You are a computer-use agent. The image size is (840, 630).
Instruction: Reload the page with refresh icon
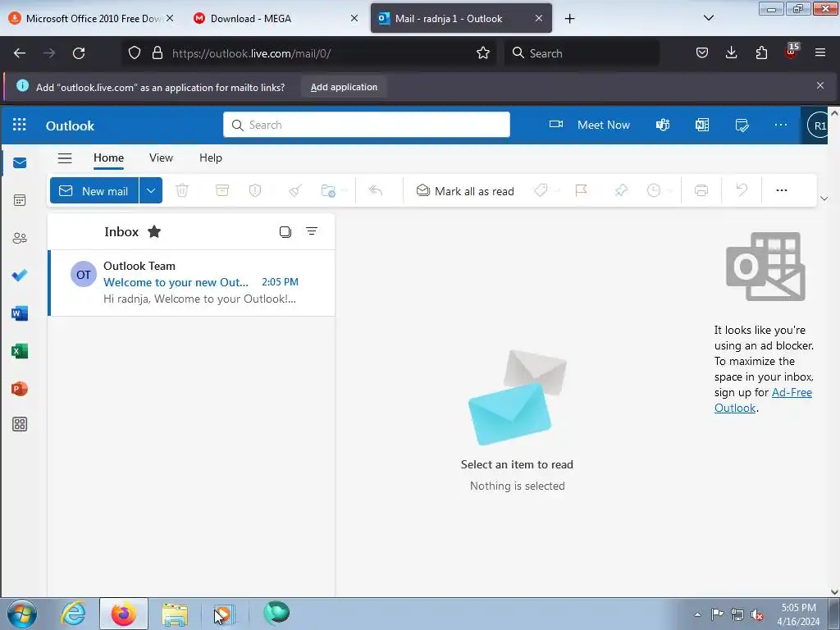tap(79, 53)
